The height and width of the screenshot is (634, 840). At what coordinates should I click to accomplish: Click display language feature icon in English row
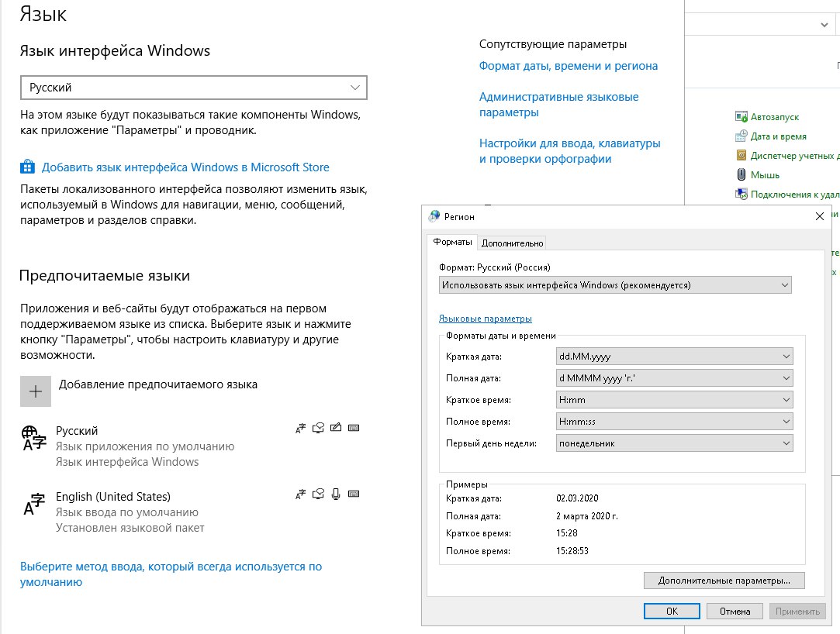pos(300,494)
